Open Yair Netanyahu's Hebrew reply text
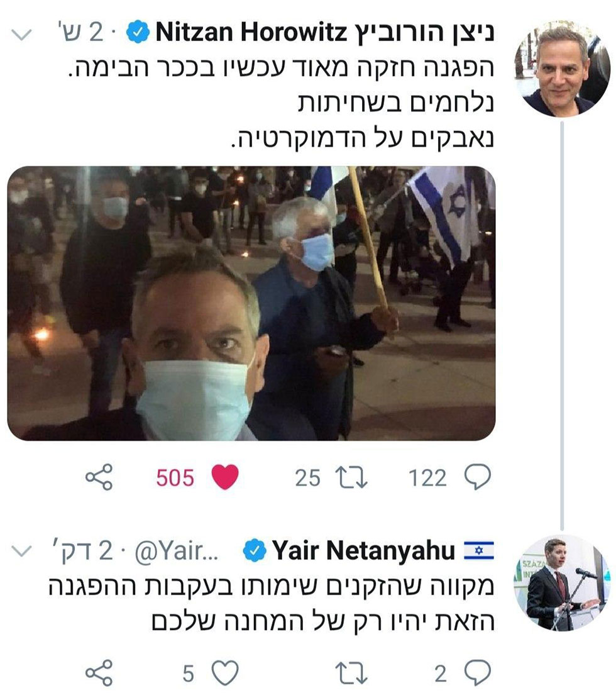The height and width of the screenshot is (700, 616). point(272,604)
